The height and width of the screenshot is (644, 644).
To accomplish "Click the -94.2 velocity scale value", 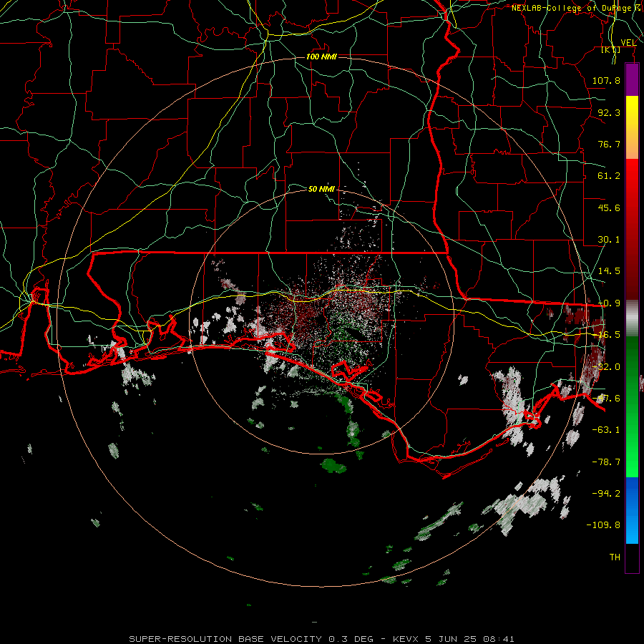I will [606, 493].
